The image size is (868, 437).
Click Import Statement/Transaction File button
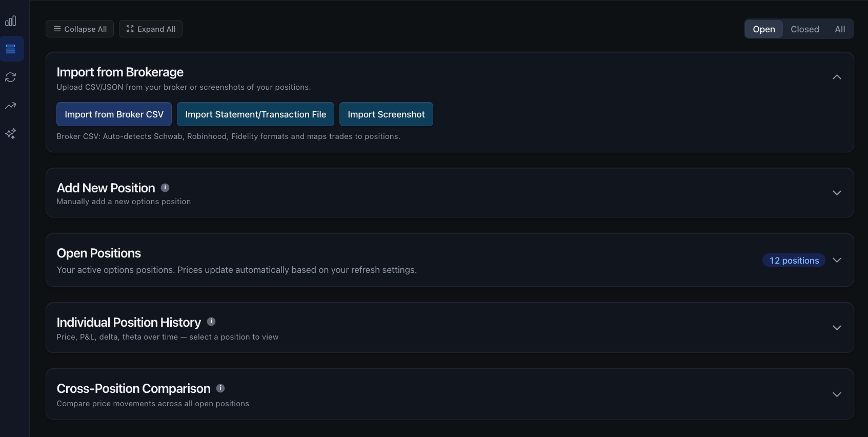[x=255, y=114]
